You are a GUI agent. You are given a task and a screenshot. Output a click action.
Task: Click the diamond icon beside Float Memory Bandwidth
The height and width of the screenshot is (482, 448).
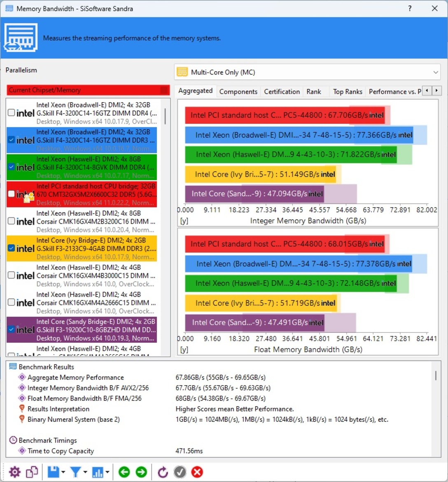click(22, 398)
